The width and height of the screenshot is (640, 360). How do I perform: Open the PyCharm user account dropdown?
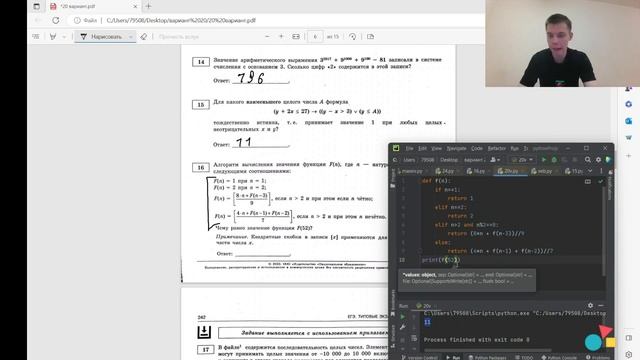pos(495,160)
